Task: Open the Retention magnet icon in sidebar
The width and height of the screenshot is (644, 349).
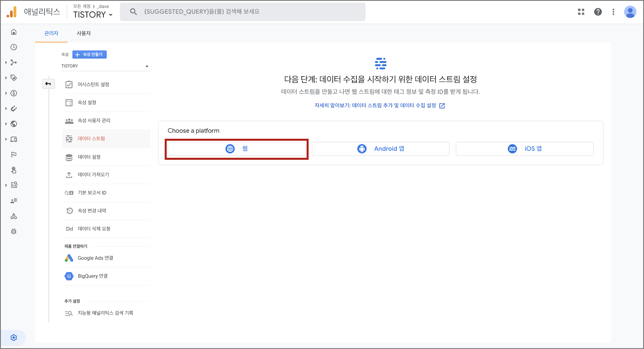Action: (14, 109)
